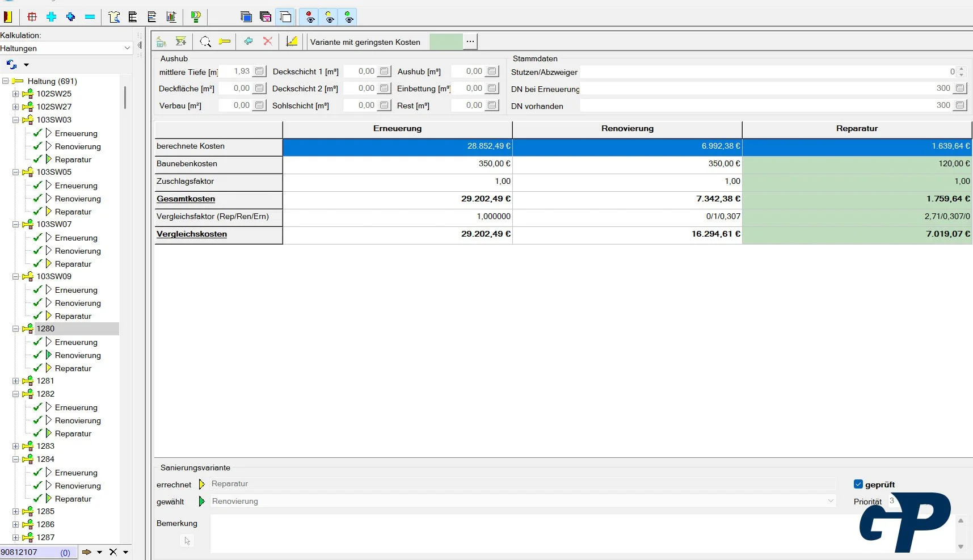Click the stacked empty windows icon
This screenshot has width=973, height=560.
pyautogui.click(x=285, y=17)
